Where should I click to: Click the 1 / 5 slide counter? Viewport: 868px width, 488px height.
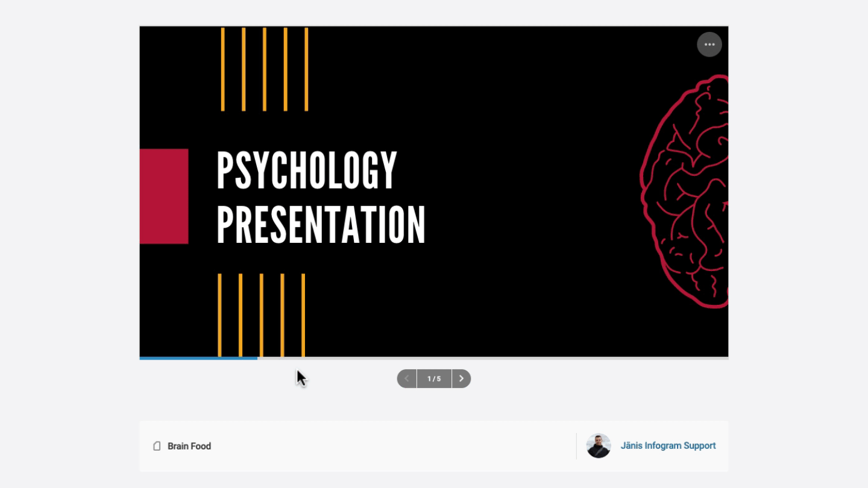click(x=434, y=379)
